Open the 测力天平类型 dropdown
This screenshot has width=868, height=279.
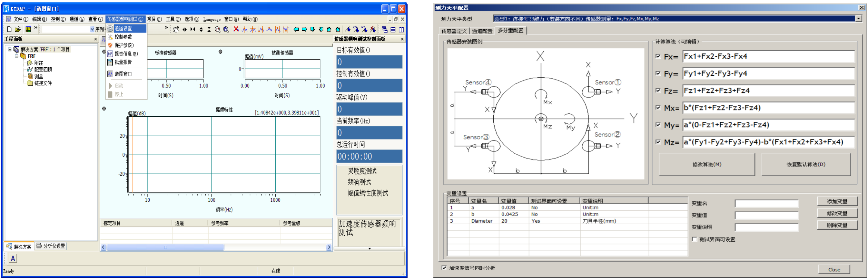coord(859,19)
